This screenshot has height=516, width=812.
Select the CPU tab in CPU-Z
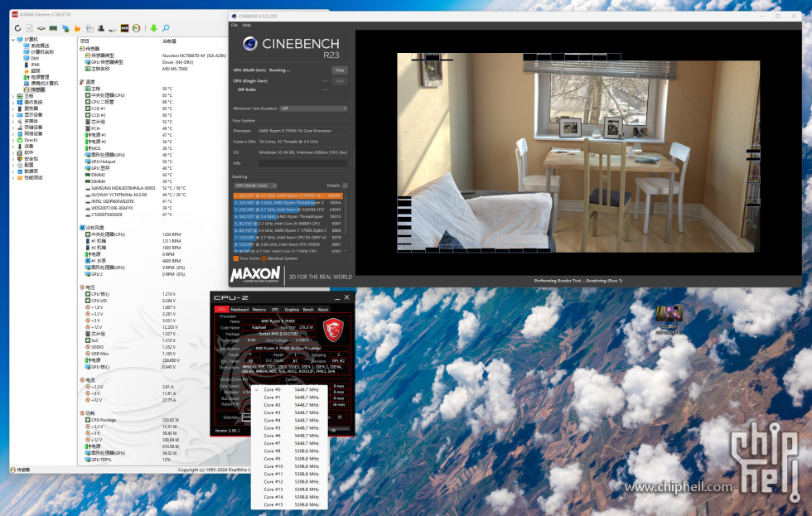pyautogui.click(x=221, y=310)
